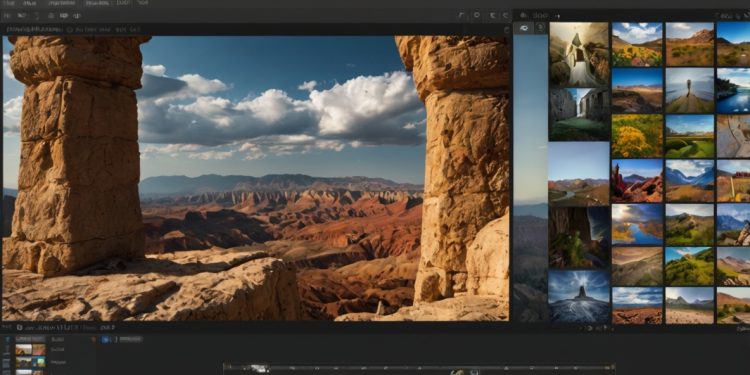This screenshot has width=750, height=375.
Task: Open the green hill under cloudy sky thumbnail
Action: (x=690, y=225)
